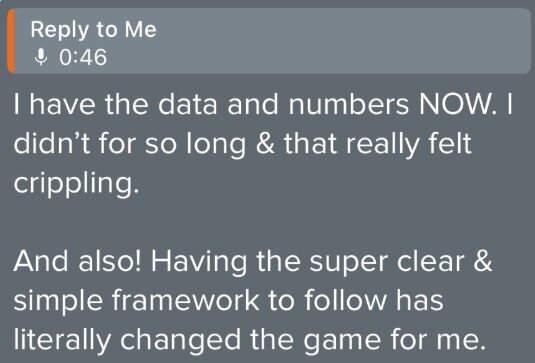Click the word 'crippling.' in the message

click(x=76, y=184)
